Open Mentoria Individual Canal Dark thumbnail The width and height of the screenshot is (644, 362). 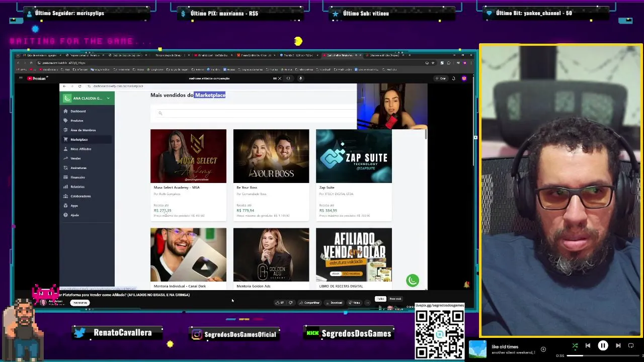tap(188, 255)
